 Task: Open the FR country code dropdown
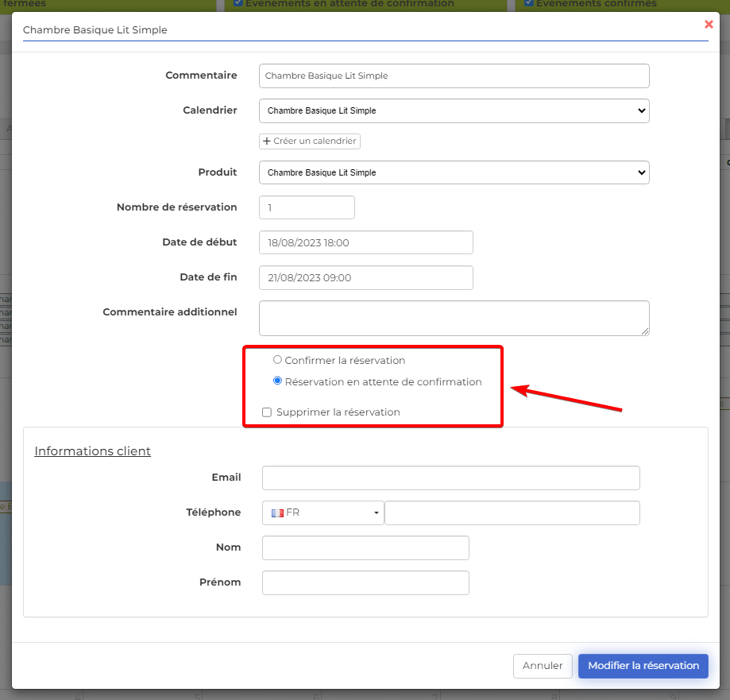tap(323, 512)
